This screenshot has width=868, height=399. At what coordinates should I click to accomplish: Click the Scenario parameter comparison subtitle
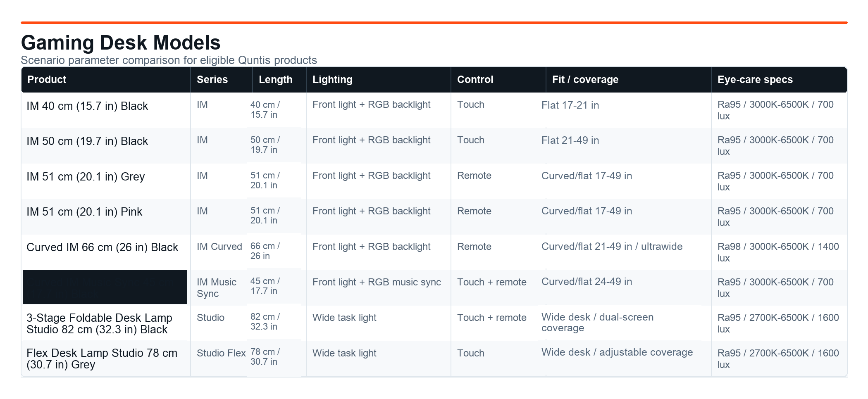(169, 60)
